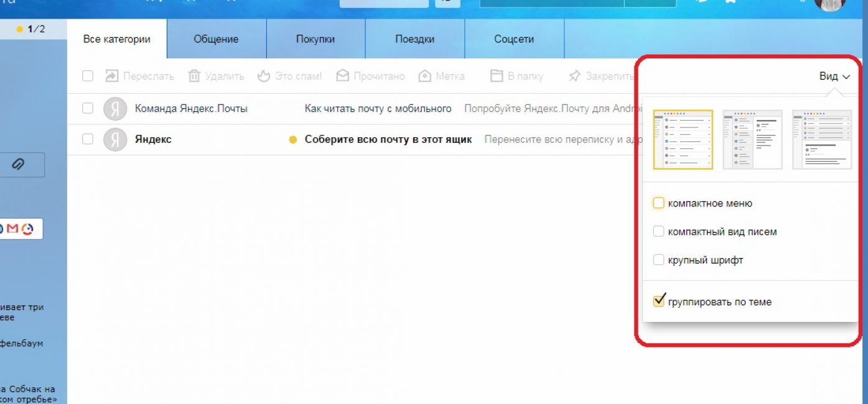The height and width of the screenshot is (404, 868).
Task: Choose the two-column layout thumbnail
Action: coord(752,139)
